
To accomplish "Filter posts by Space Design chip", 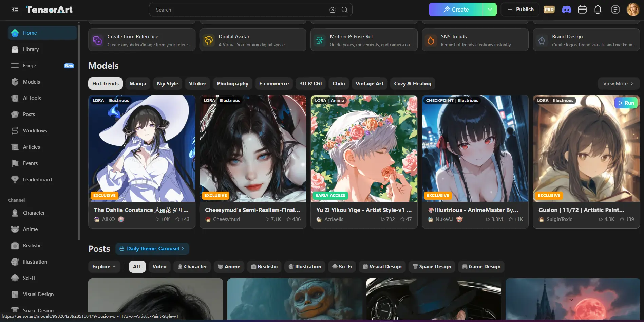I will [432, 267].
